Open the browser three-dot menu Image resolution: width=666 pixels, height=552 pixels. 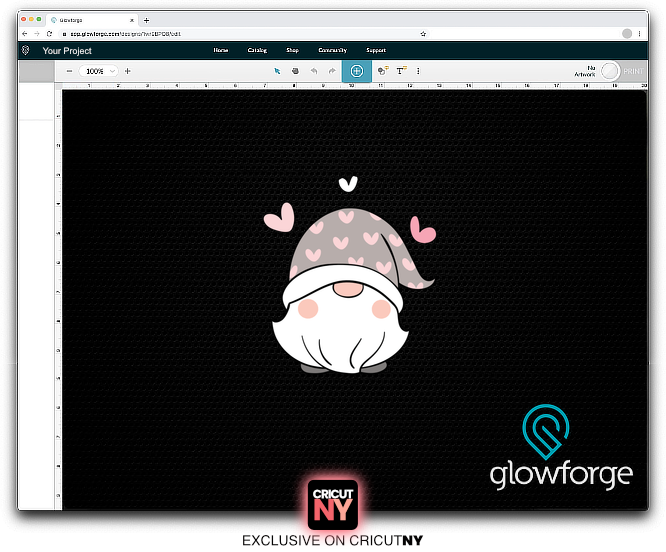pos(640,34)
